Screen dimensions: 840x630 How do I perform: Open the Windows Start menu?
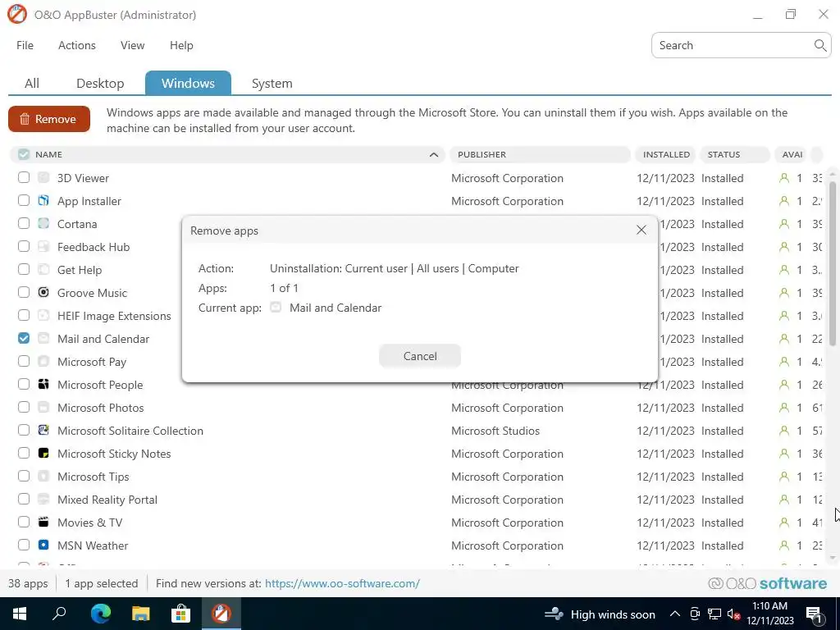pos(20,614)
